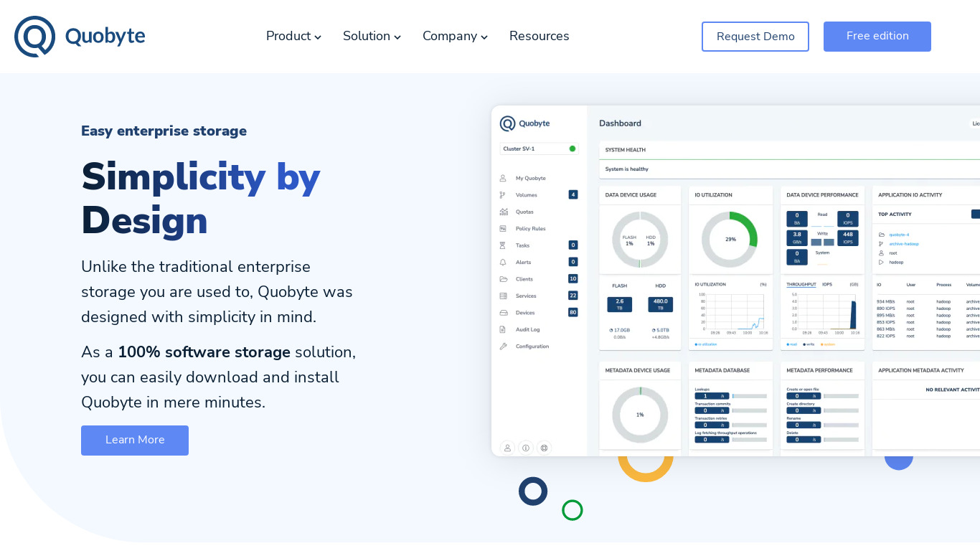Click the 'System is healthy' status text
The image size is (980, 551).
(627, 169)
